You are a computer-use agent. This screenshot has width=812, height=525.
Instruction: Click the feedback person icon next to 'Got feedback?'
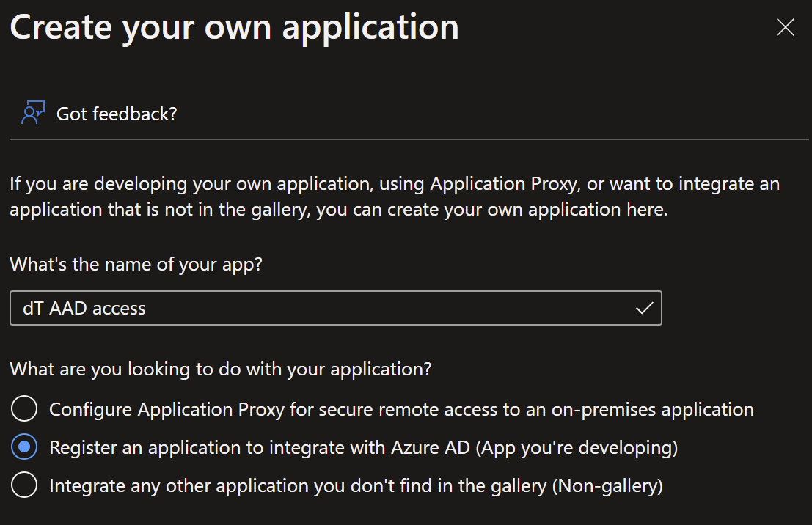pyautogui.click(x=32, y=112)
